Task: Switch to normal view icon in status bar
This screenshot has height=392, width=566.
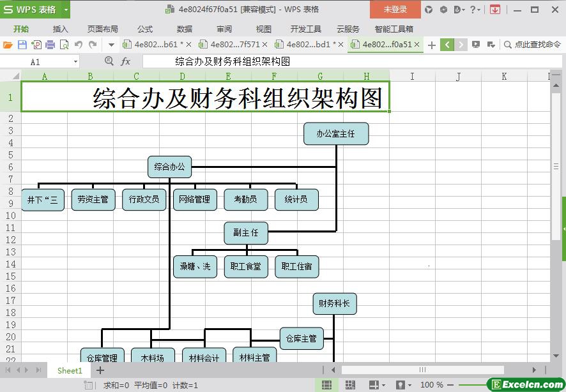Action: [326, 385]
